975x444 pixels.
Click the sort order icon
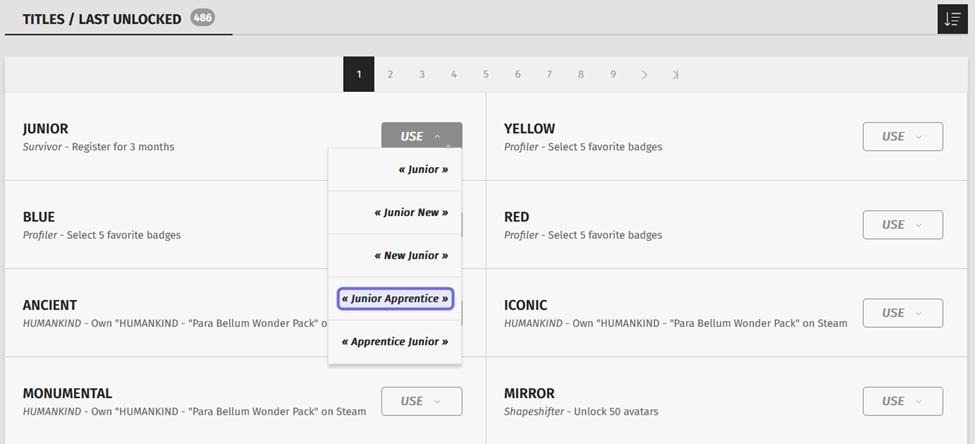pos(951,19)
